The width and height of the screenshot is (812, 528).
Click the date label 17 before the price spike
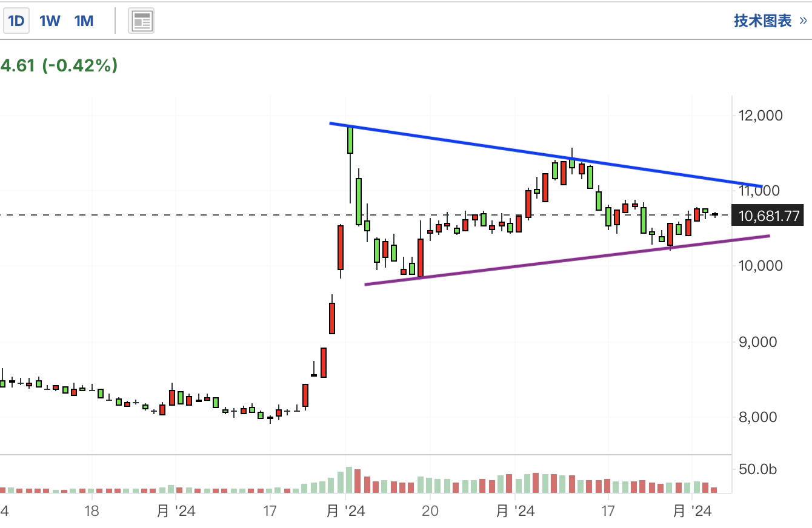click(270, 511)
